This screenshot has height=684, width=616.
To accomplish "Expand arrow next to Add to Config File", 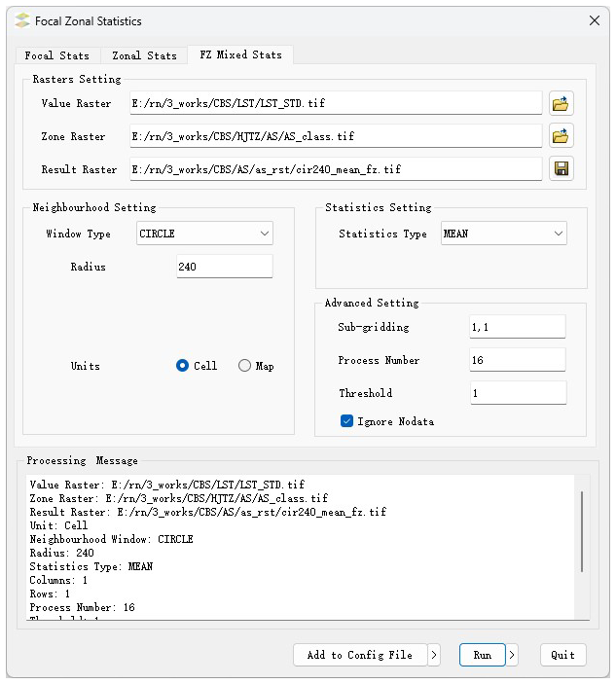I will tap(434, 655).
